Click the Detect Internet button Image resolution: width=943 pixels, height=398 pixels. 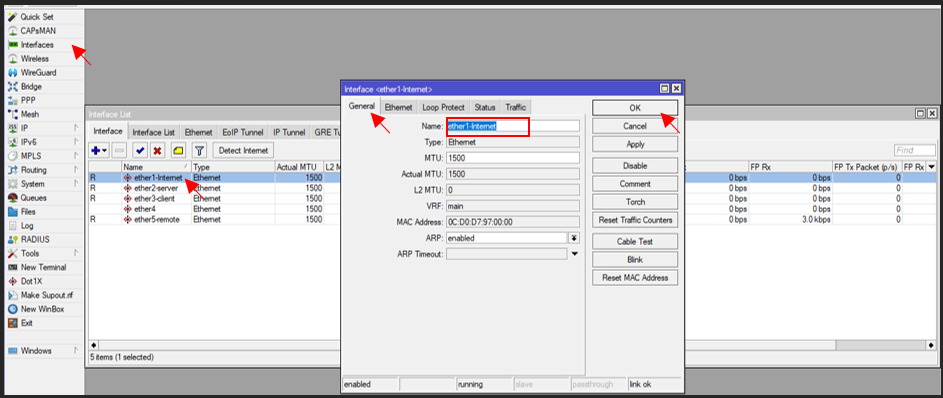tap(244, 150)
